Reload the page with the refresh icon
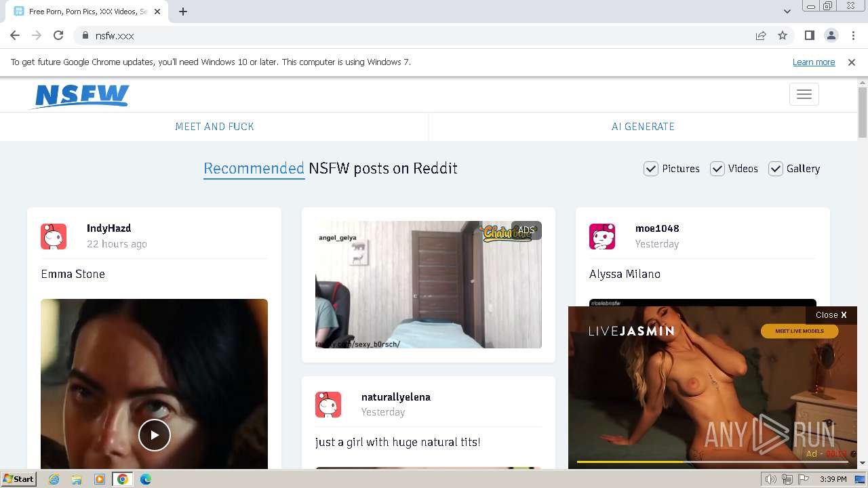Viewport: 868px width, 488px height. click(58, 35)
